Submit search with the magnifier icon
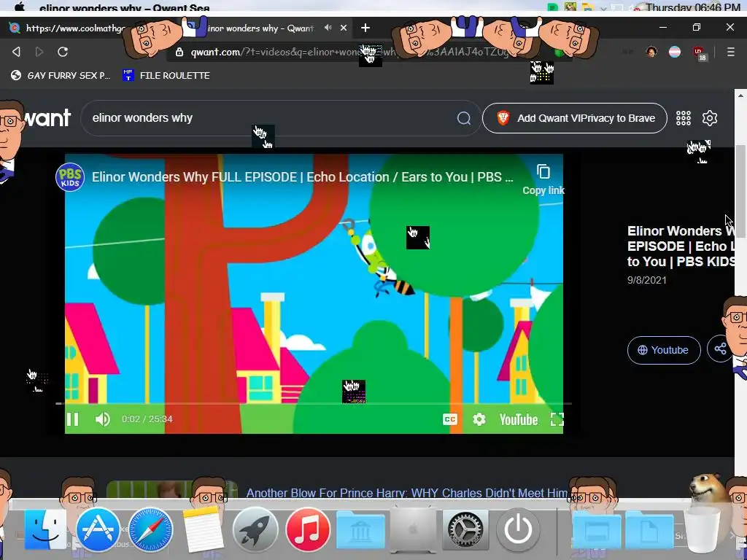This screenshot has height=560, width=747. coord(463,118)
